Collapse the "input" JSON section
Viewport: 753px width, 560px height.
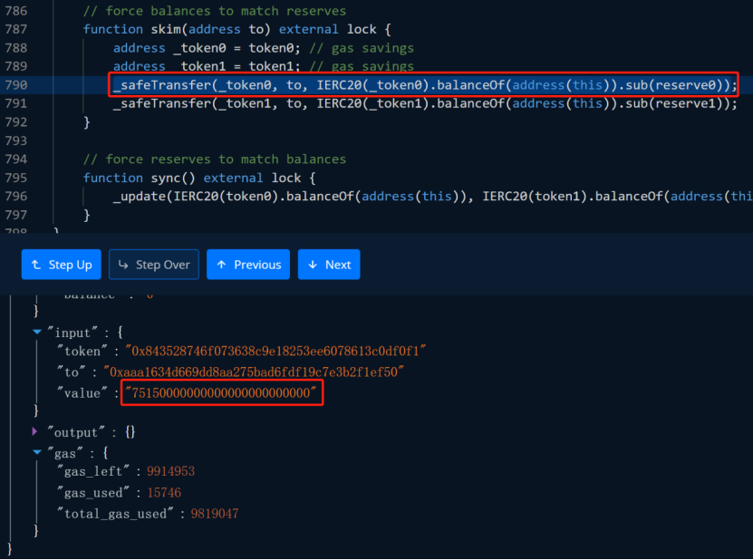click(37, 333)
